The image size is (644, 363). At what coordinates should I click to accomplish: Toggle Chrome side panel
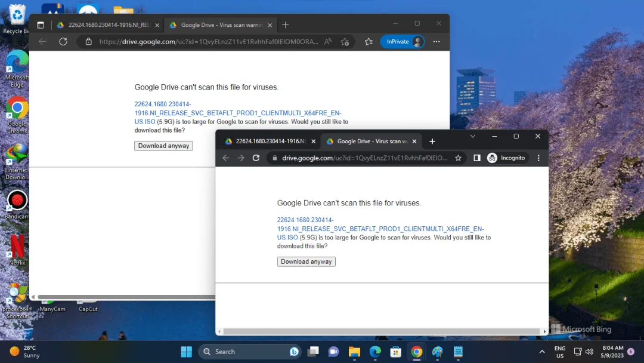(x=477, y=158)
